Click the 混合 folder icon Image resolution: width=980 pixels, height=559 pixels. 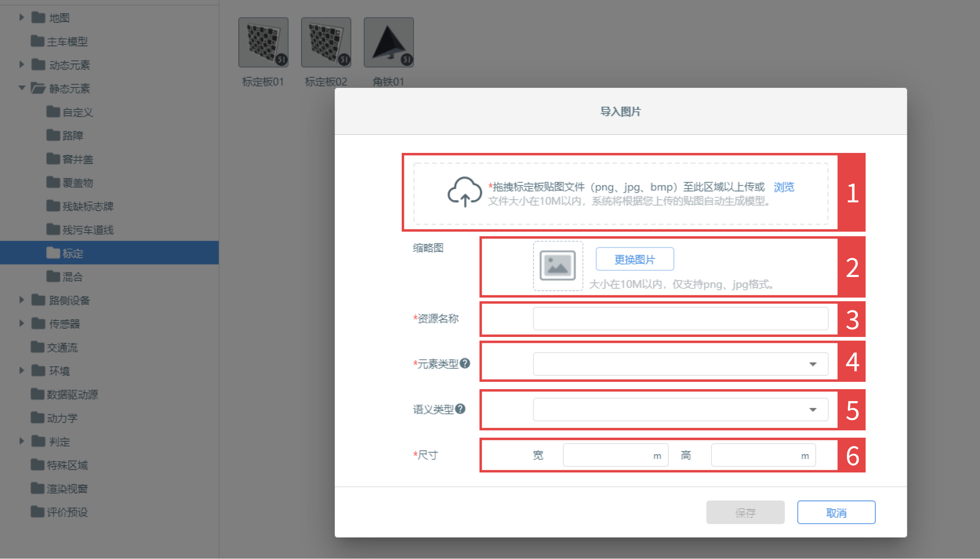(53, 277)
